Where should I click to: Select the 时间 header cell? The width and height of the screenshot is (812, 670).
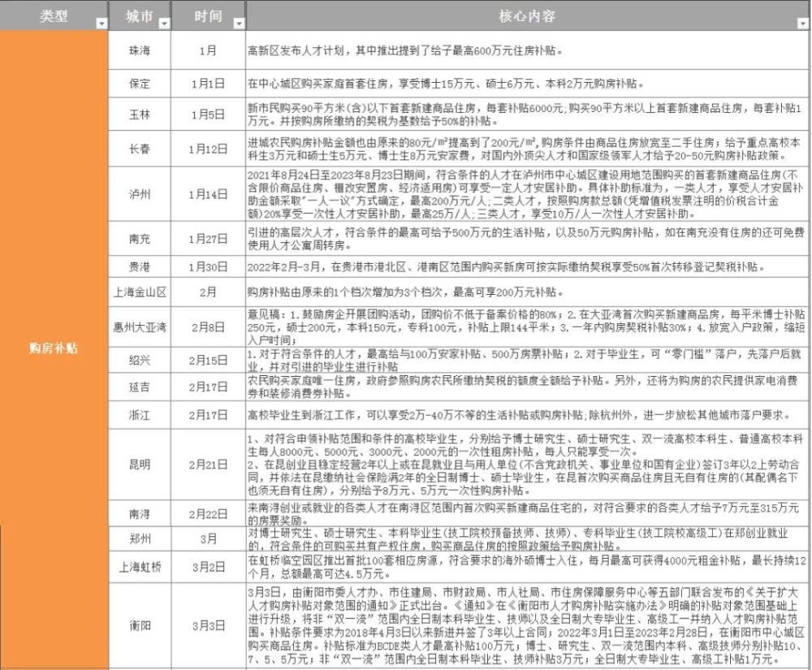pyautogui.click(x=208, y=15)
